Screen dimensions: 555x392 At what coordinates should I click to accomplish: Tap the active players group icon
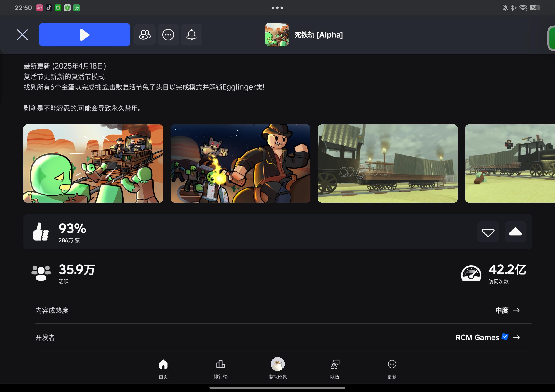[x=41, y=273]
